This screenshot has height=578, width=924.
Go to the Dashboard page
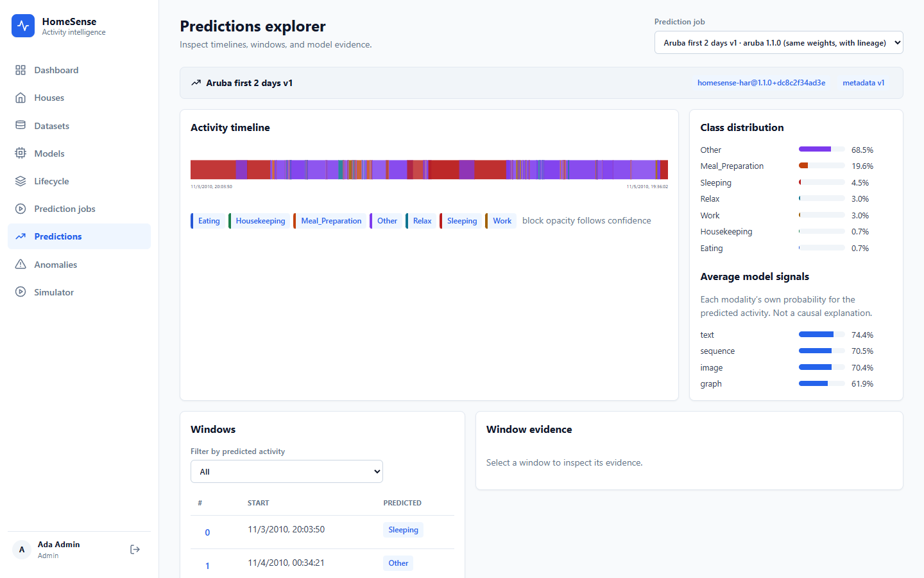click(79, 70)
